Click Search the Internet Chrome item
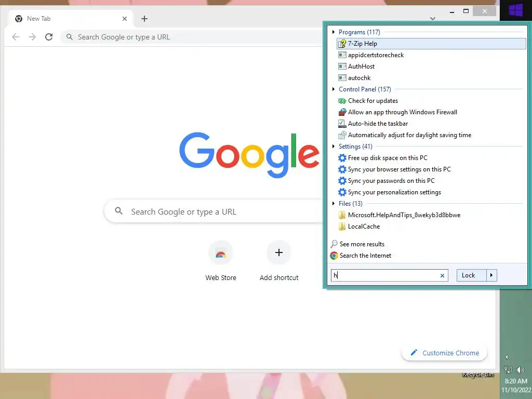The height and width of the screenshot is (399, 532). click(x=361, y=256)
